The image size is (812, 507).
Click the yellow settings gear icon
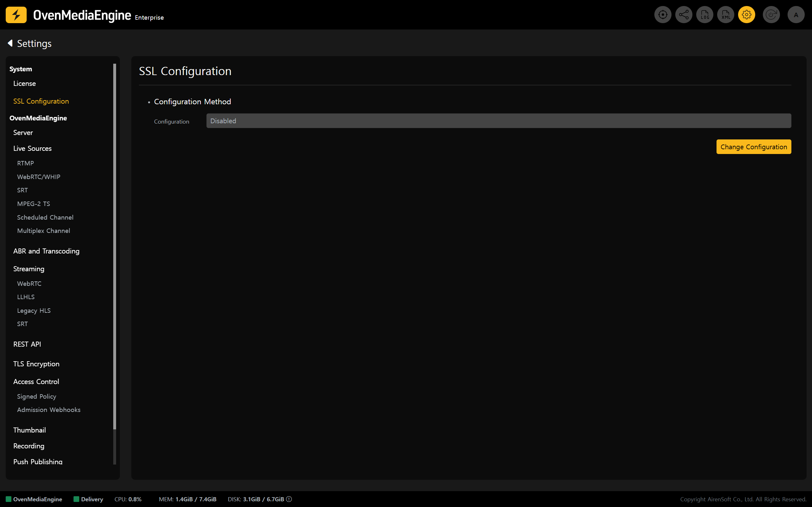pyautogui.click(x=747, y=15)
